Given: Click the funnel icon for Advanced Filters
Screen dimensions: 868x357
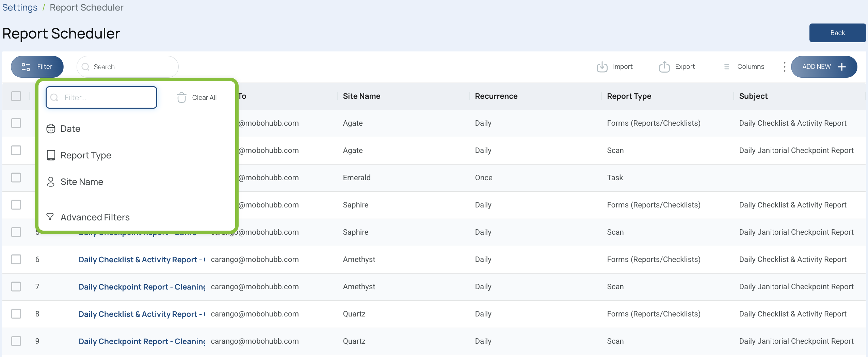Looking at the screenshot, I should 50,217.
